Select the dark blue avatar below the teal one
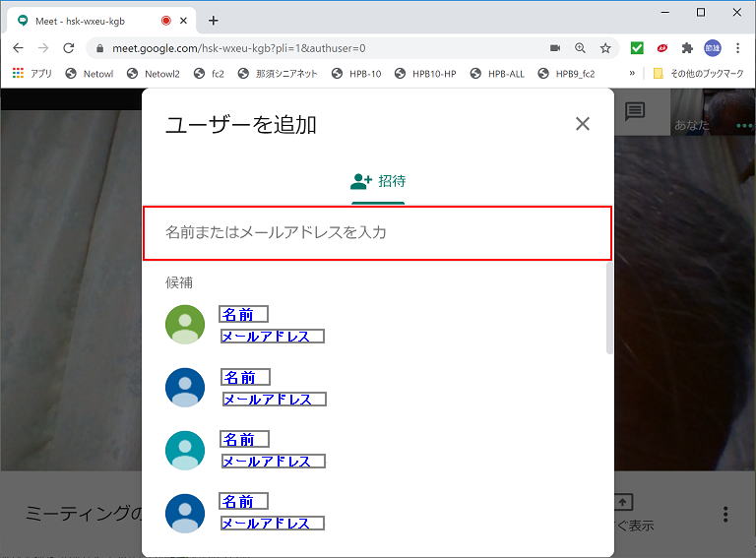The image size is (756, 558). [x=185, y=513]
